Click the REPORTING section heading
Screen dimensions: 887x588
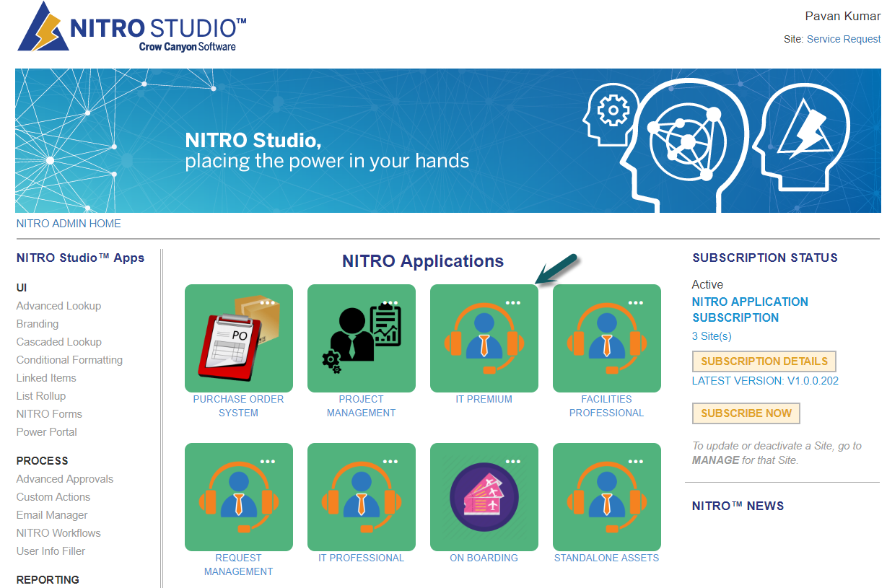(48, 580)
